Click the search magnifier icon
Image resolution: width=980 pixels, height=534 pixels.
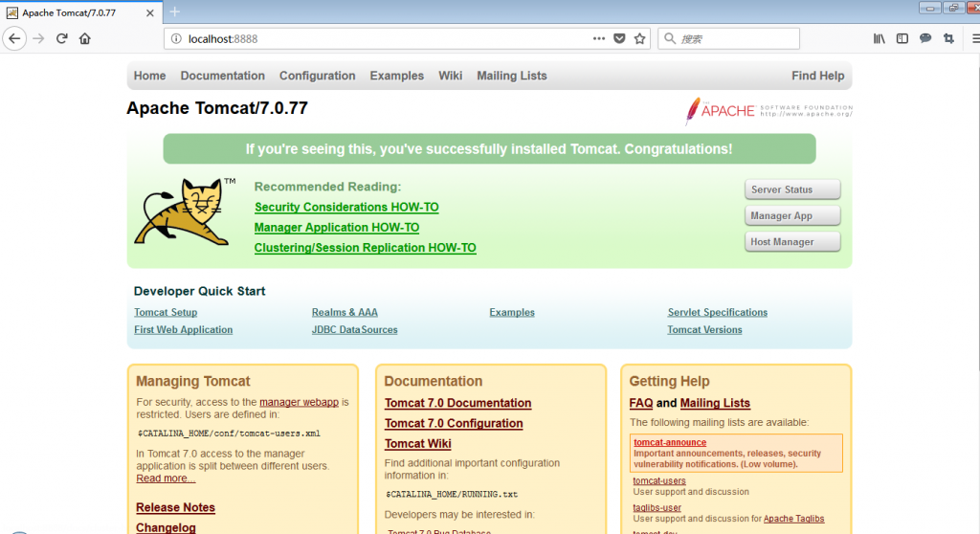pyautogui.click(x=670, y=39)
